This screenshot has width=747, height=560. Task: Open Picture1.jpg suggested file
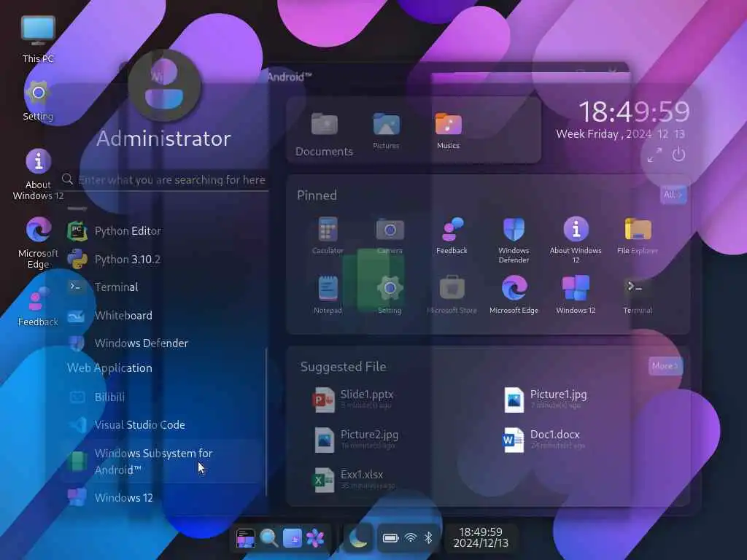coord(546,399)
